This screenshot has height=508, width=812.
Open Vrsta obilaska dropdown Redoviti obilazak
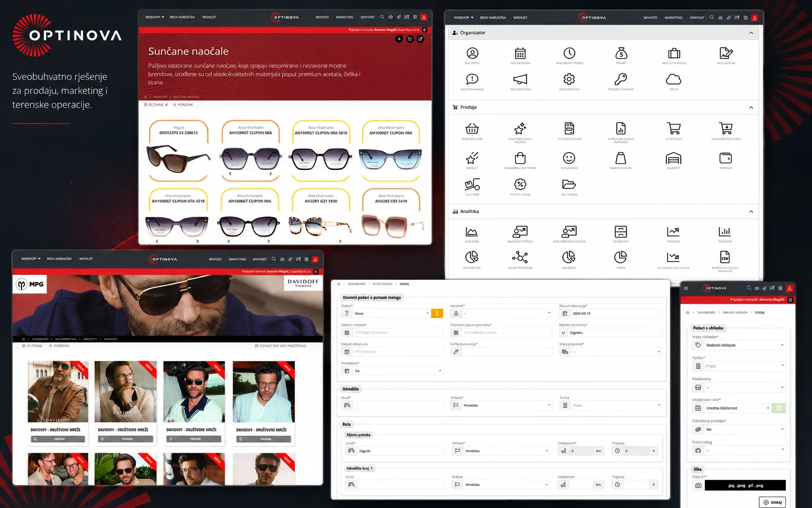pyautogui.click(x=739, y=345)
